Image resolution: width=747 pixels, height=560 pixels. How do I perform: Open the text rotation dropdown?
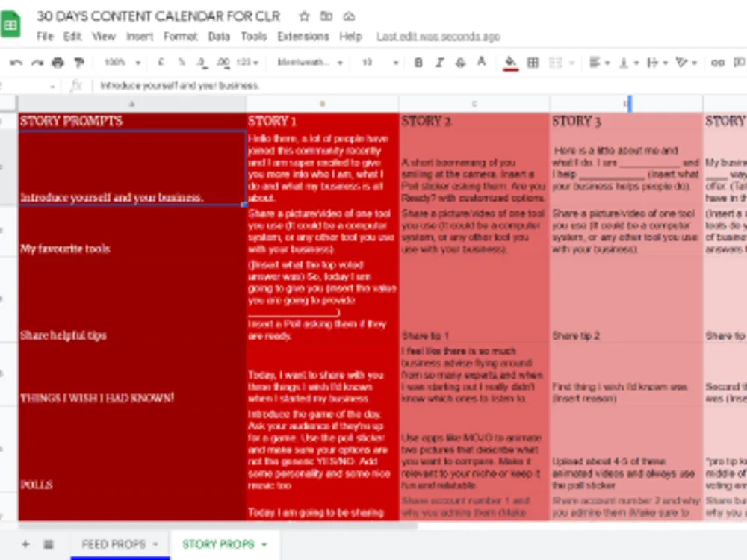pos(686,63)
